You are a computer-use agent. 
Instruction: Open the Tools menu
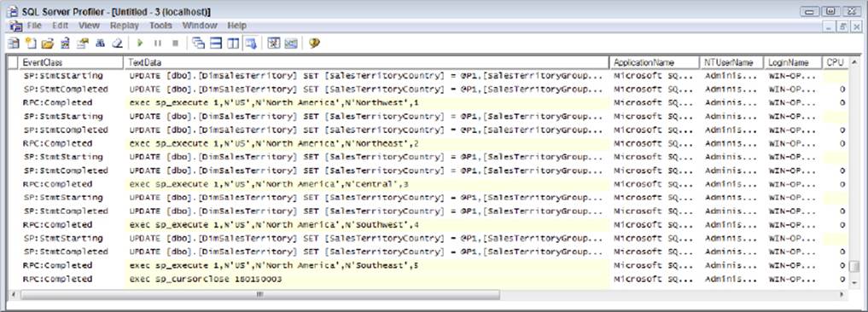(160, 26)
